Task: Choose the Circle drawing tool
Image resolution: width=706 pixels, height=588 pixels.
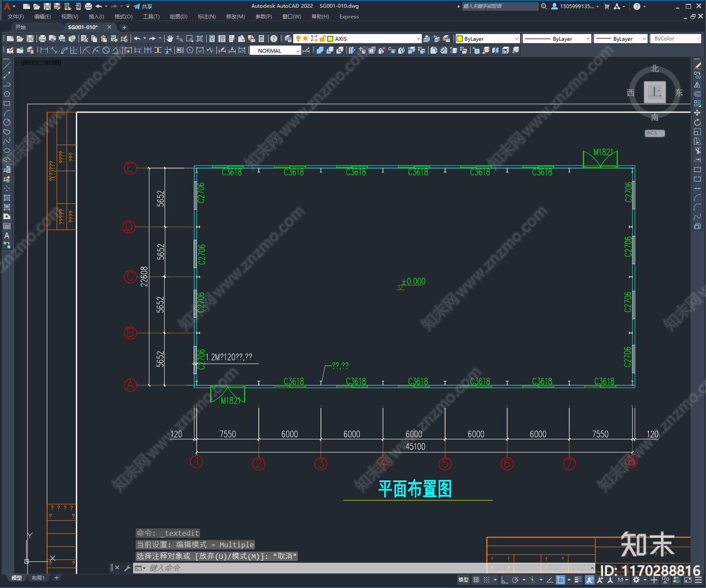Action: click(7, 122)
